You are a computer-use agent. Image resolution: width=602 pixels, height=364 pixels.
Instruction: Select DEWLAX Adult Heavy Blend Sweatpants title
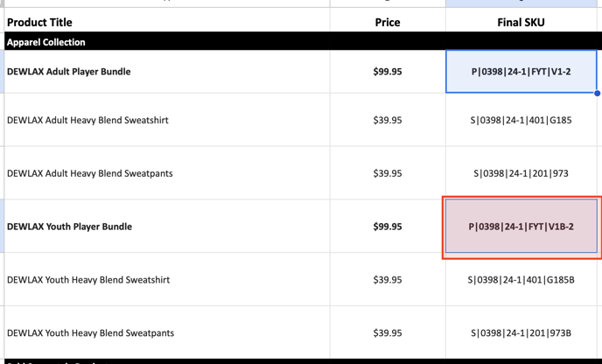tap(89, 173)
